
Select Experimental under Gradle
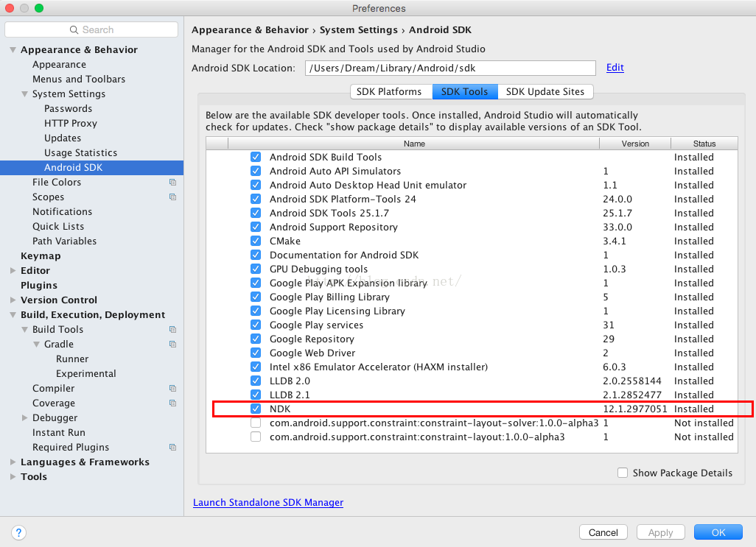pyautogui.click(x=85, y=374)
